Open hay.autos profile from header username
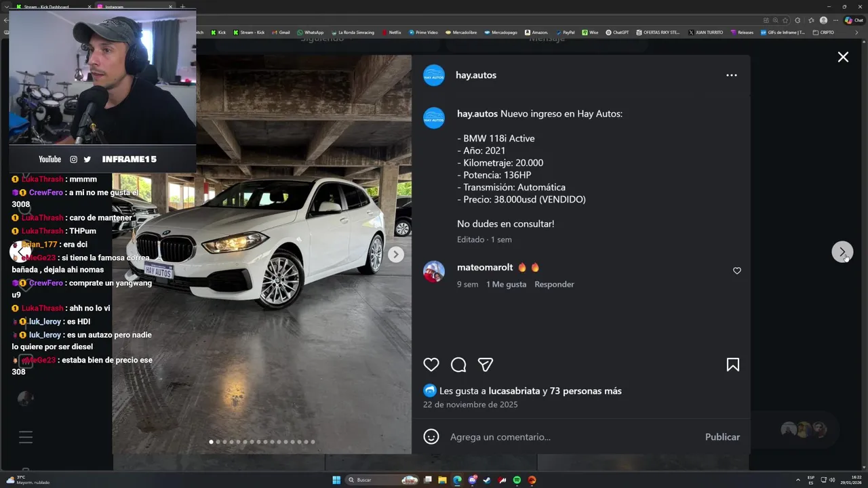Image resolution: width=868 pixels, height=488 pixels. pos(476,75)
